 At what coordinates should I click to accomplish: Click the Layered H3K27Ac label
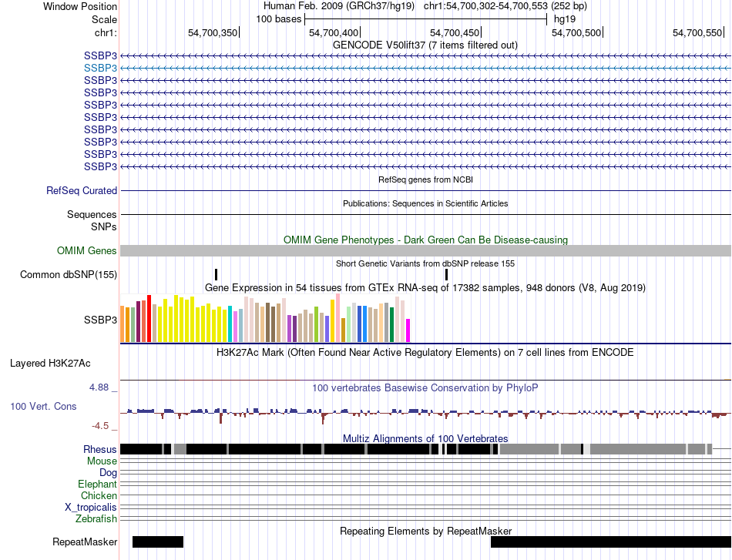point(50,364)
